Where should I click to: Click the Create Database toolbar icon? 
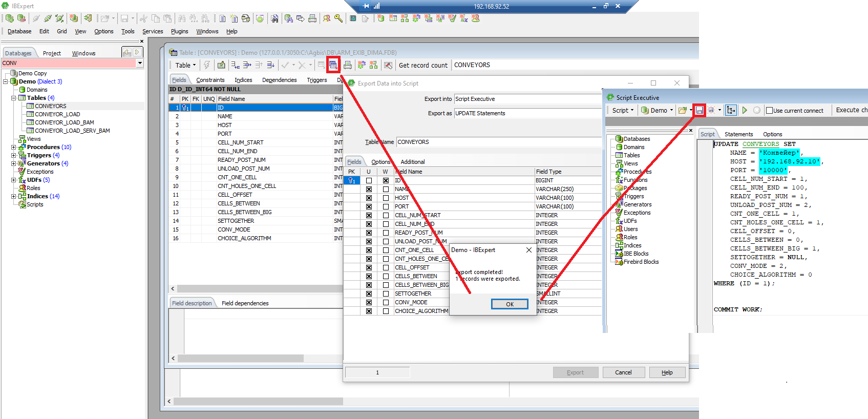point(74,18)
